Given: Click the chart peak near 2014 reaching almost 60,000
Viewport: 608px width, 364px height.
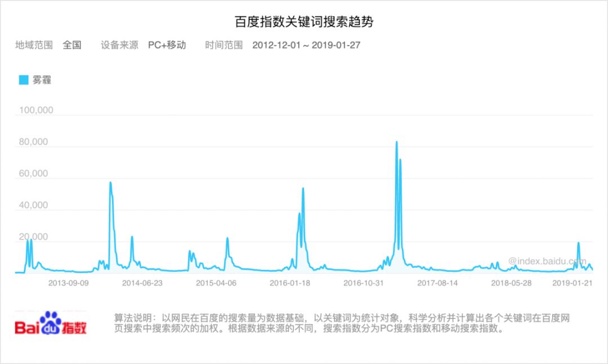Looking at the screenshot, I should pyautogui.click(x=110, y=183).
